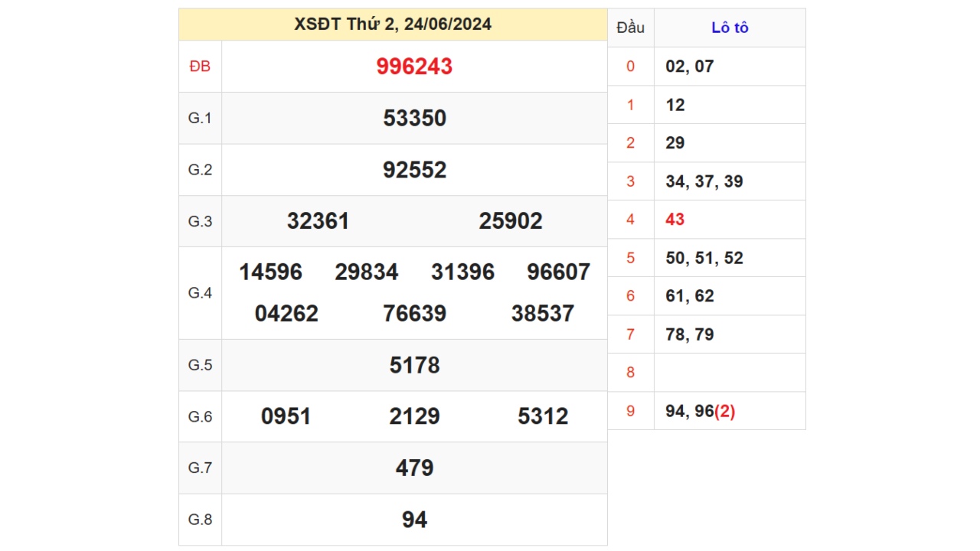
Task: Click the G.2 row label
Action: 200,170
